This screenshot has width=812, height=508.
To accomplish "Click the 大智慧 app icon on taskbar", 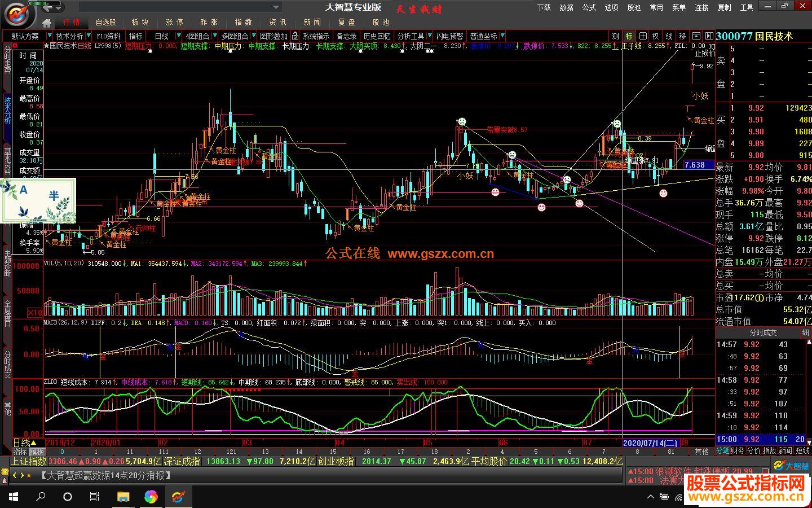I will [178, 497].
